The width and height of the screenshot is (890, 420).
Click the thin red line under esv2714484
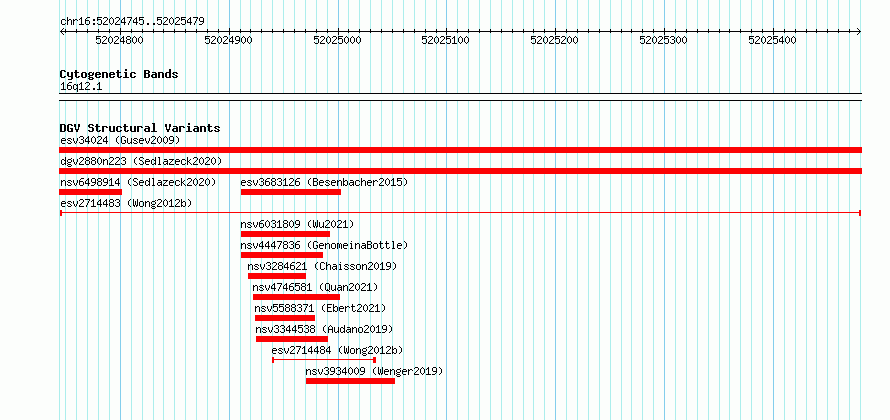[x=324, y=360]
